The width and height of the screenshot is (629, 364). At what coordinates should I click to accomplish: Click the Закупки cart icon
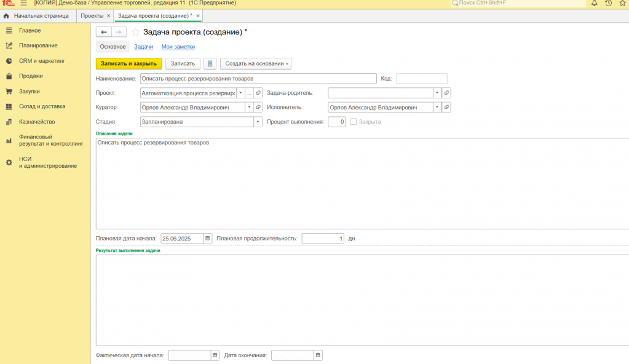(9, 92)
